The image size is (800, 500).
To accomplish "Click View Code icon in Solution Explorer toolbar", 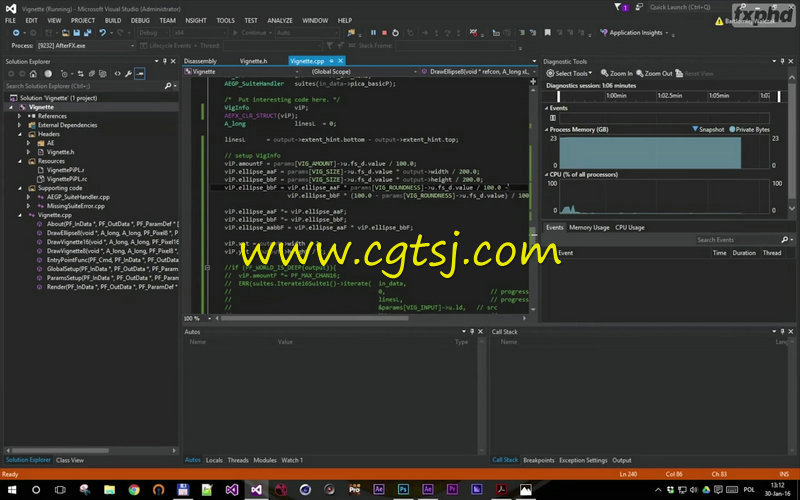I will 117,73.
